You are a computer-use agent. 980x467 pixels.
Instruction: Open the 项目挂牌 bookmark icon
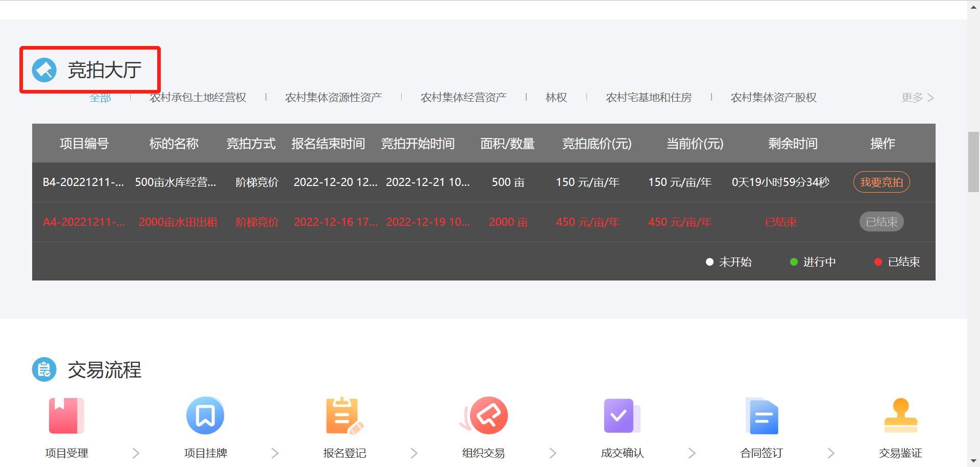point(205,415)
